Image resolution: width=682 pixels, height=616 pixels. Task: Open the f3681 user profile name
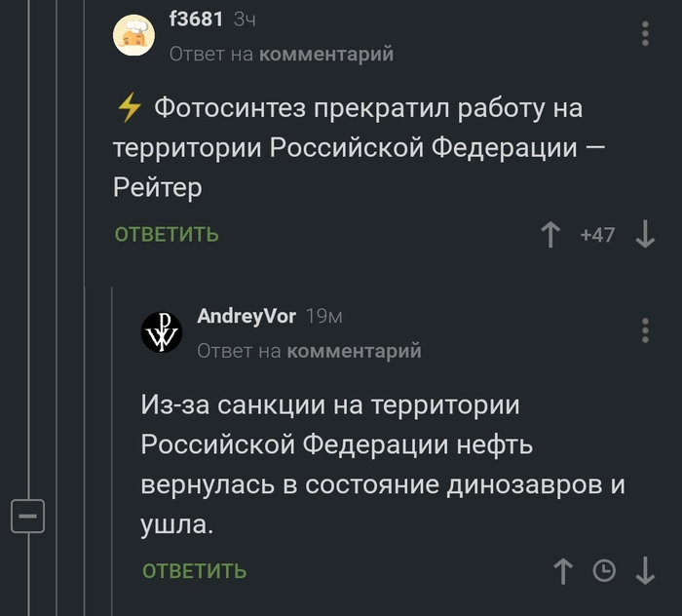(197, 19)
